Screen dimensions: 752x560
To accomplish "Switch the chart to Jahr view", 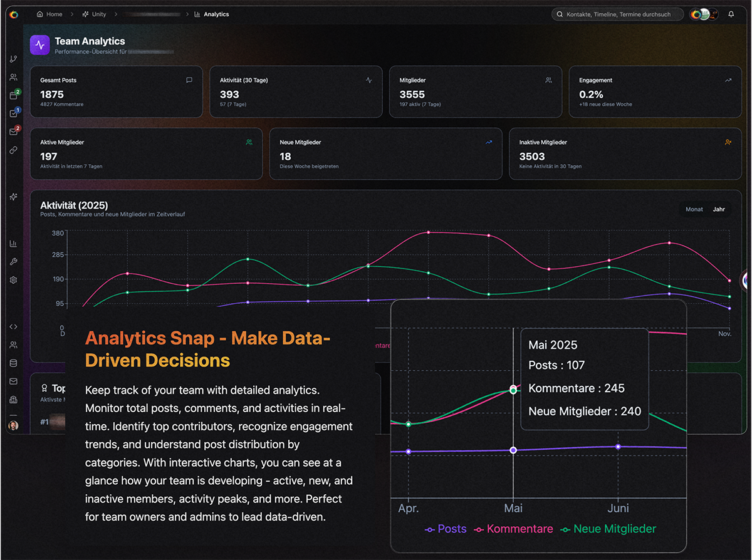I will pos(719,209).
